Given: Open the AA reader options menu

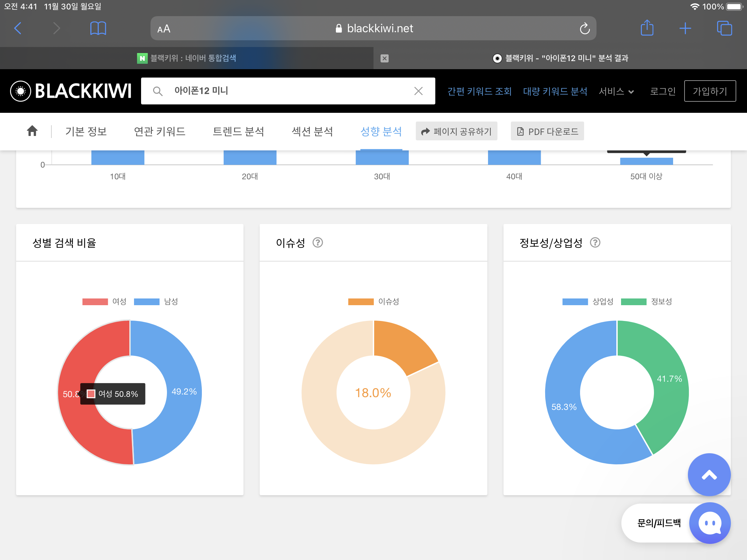Looking at the screenshot, I should click(x=164, y=29).
